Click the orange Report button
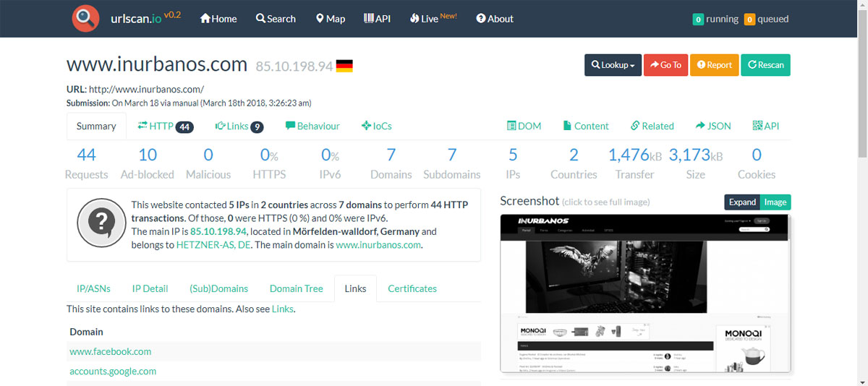This screenshot has height=386, width=868. [714, 65]
